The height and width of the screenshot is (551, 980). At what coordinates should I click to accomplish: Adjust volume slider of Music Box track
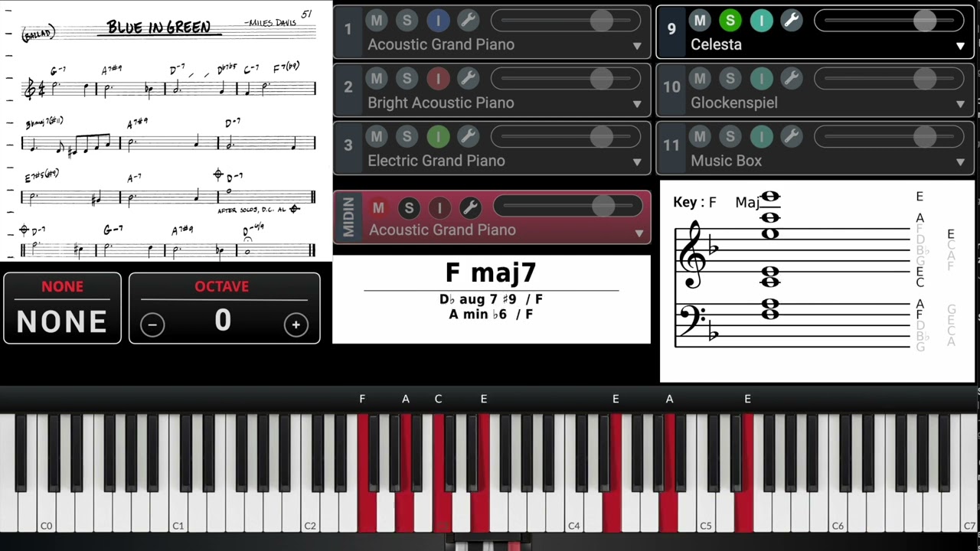(889, 136)
